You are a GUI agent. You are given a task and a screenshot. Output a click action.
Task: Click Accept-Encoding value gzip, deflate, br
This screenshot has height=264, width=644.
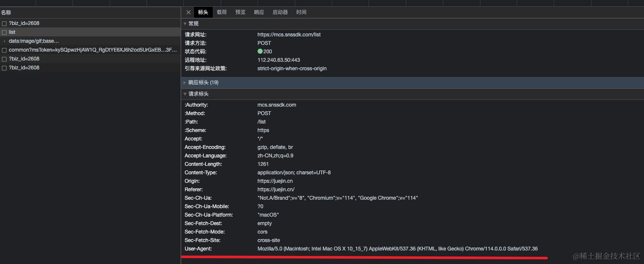point(275,147)
